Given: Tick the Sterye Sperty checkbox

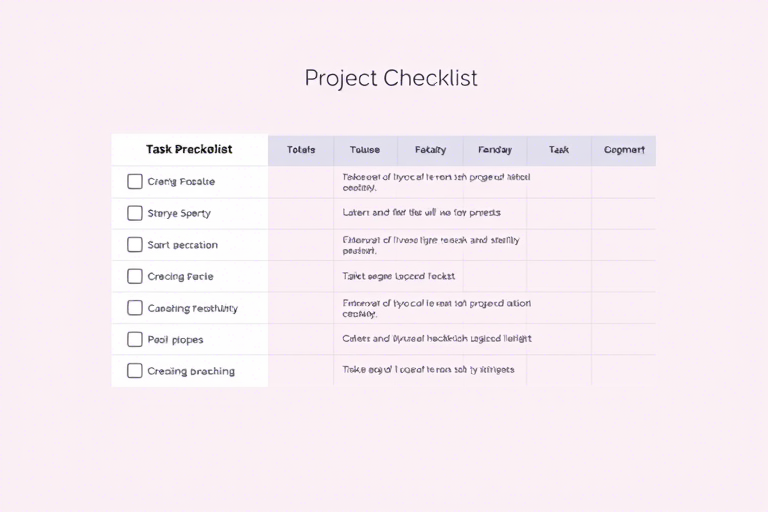Looking at the screenshot, I should tap(135, 213).
